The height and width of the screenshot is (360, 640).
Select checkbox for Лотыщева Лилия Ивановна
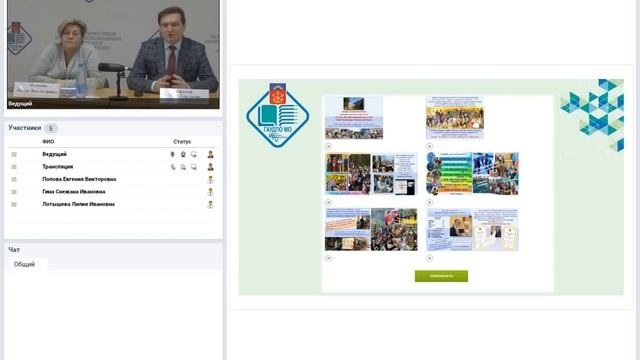click(x=14, y=204)
